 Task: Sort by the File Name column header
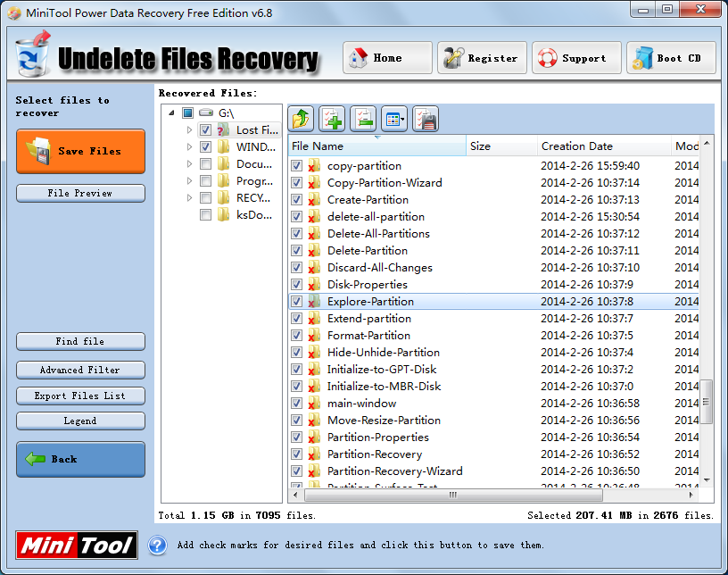pyautogui.click(x=377, y=146)
